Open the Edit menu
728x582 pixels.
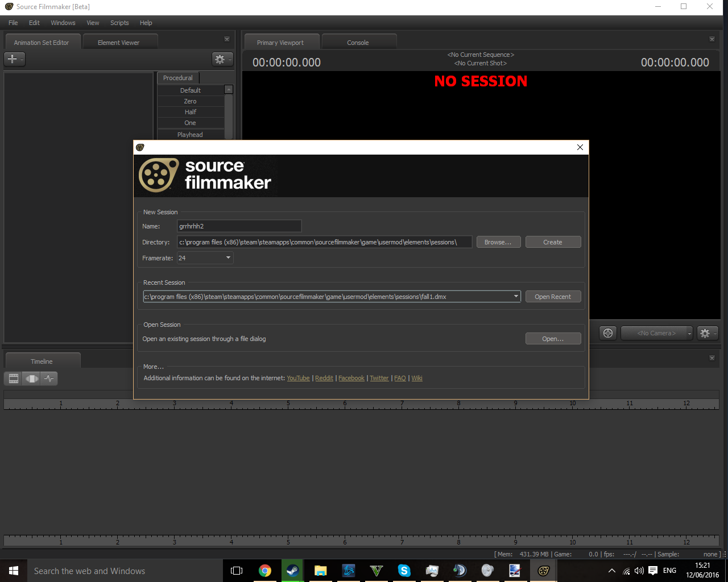[34, 23]
